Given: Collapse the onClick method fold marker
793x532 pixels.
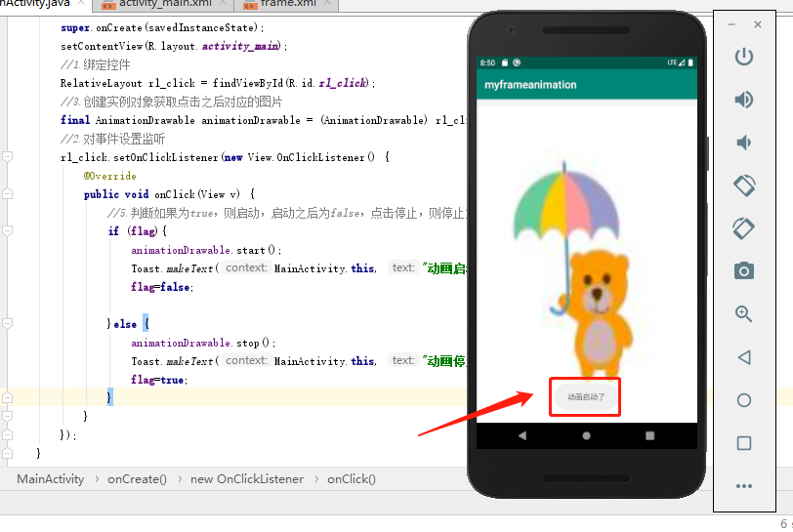Looking at the screenshot, I should 7,193.
